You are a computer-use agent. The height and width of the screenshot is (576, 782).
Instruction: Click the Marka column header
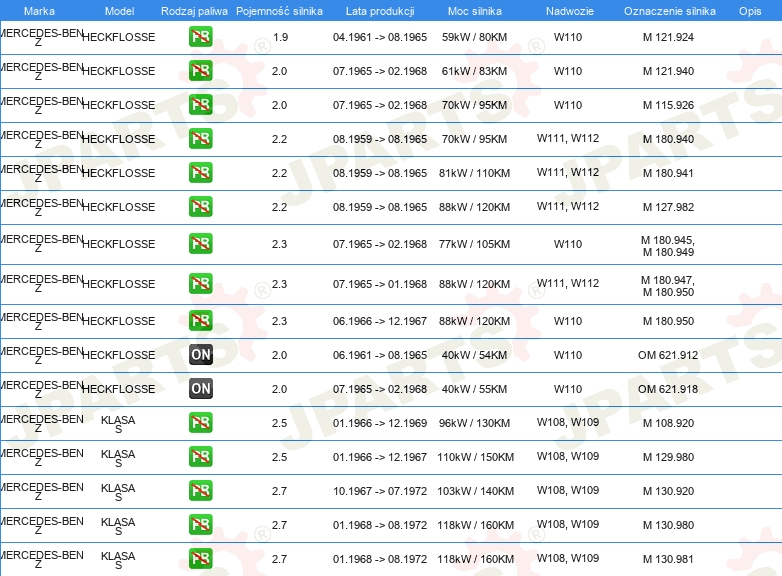coord(39,11)
